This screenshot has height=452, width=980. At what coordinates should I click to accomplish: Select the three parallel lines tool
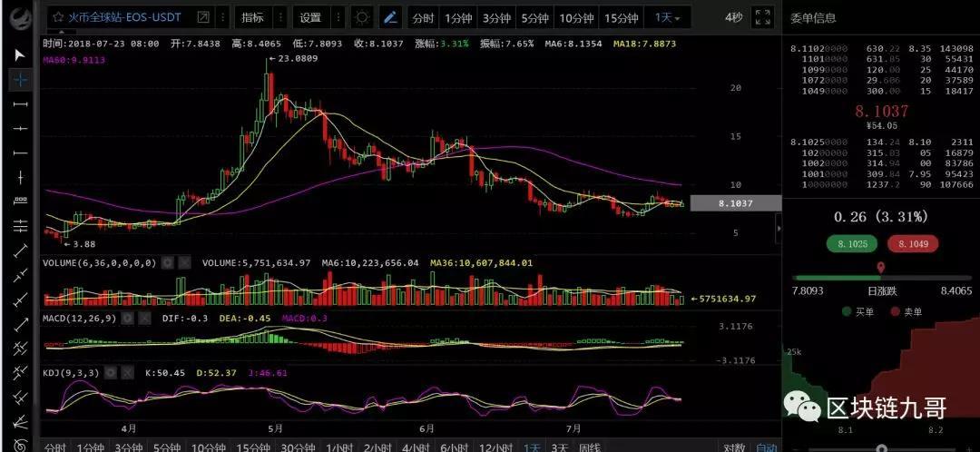click(x=21, y=226)
